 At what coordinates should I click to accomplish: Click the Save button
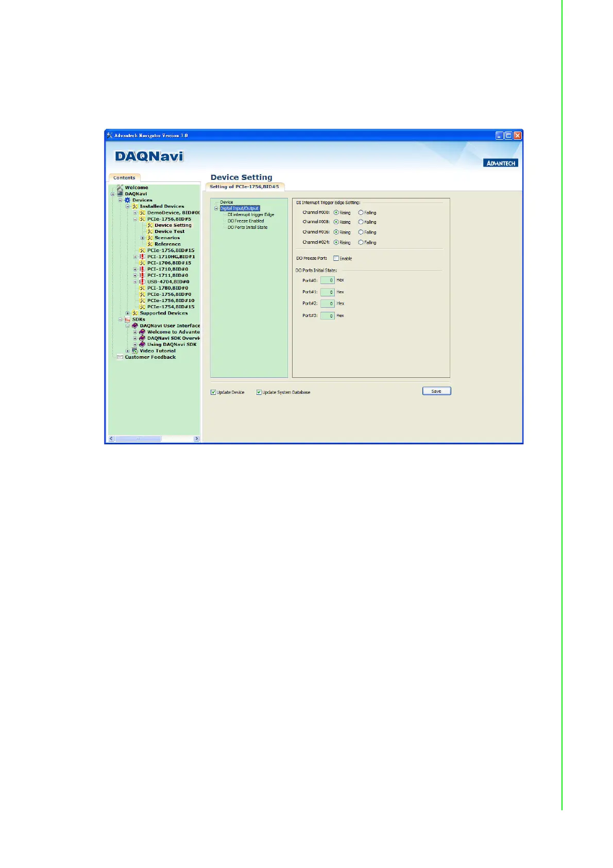437,391
